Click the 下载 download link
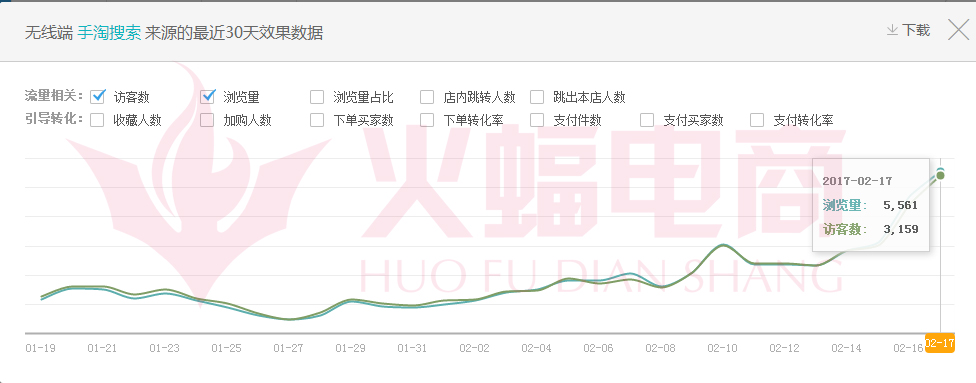This screenshot has width=976, height=383. pos(916,30)
